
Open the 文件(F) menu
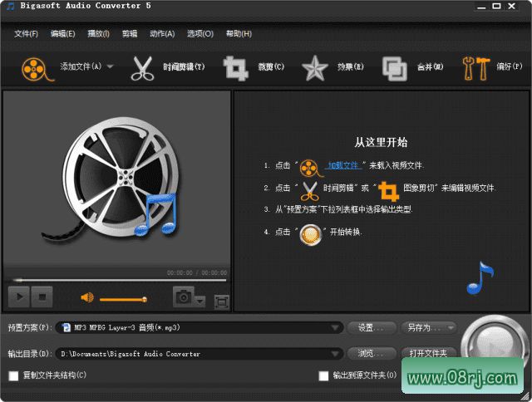(x=26, y=34)
